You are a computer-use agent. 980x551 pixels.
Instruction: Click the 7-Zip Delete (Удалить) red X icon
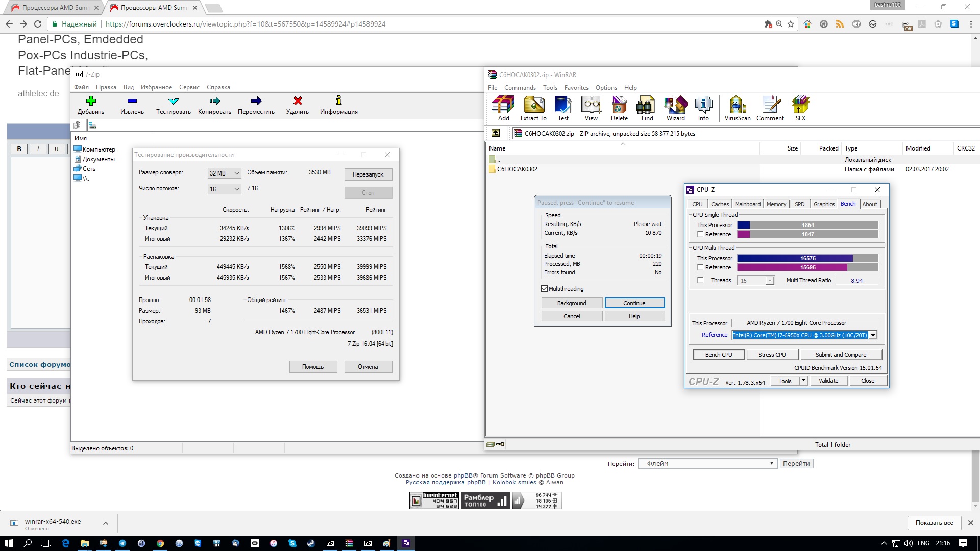point(298,101)
